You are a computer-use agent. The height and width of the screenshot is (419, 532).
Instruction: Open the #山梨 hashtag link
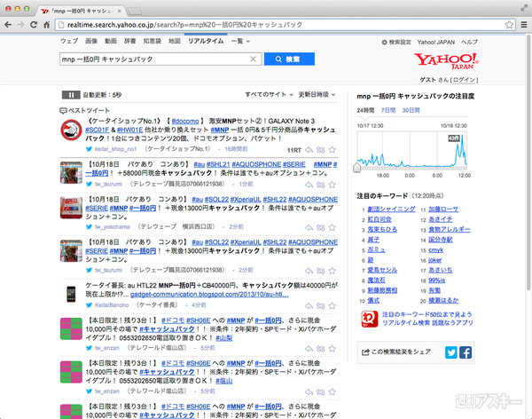pos(224,338)
